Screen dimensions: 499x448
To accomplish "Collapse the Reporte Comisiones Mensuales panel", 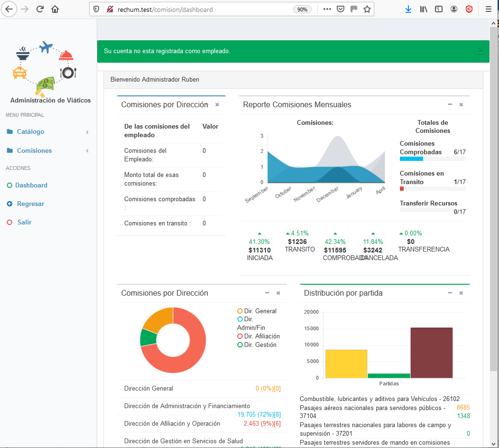I will pos(450,104).
